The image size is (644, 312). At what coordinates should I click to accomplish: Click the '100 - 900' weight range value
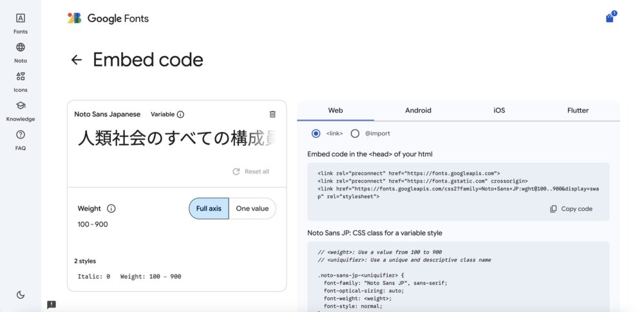93,225
